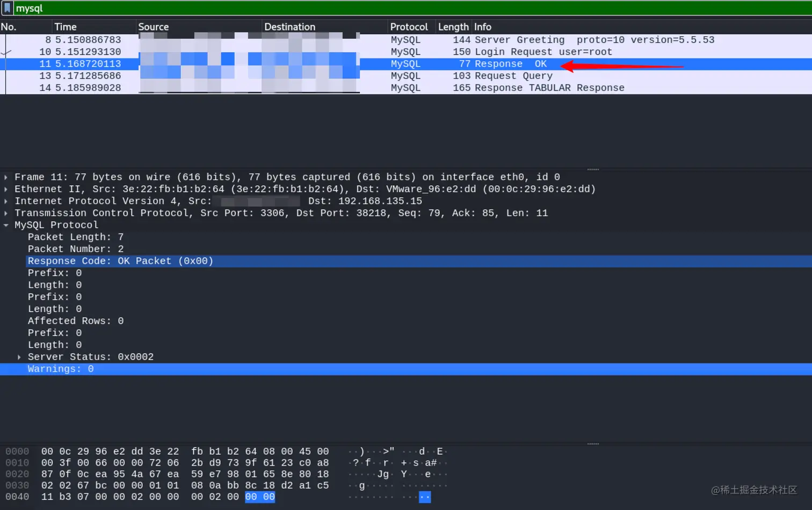
Task: Click the Ethernet II source line text
Action: [x=305, y=189]
